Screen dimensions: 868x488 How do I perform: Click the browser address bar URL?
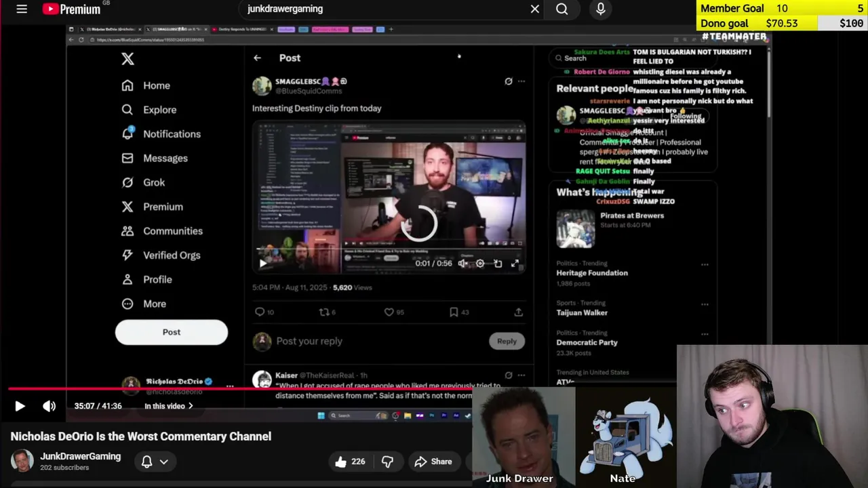149,40
